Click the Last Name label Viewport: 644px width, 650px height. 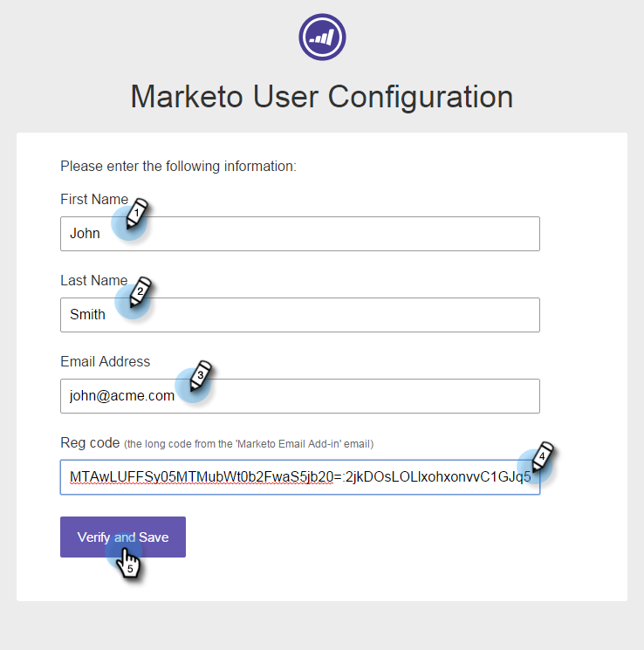(x=92, y=280)
